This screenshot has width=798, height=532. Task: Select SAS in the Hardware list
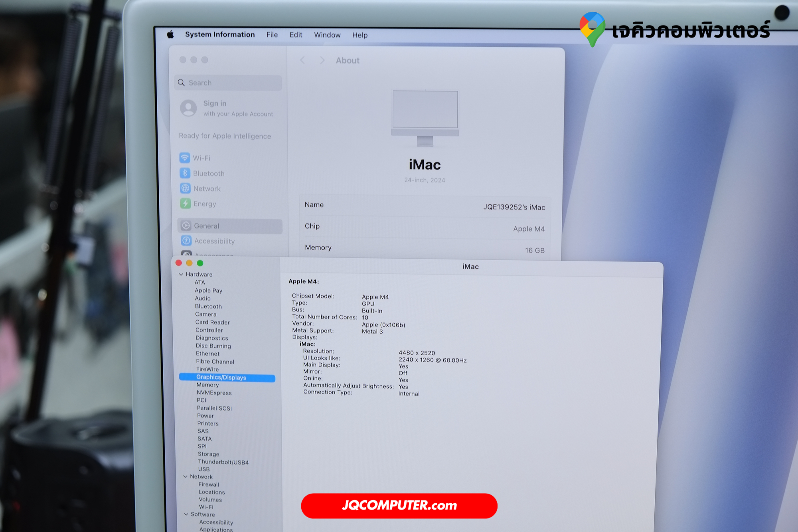[203, 431]
